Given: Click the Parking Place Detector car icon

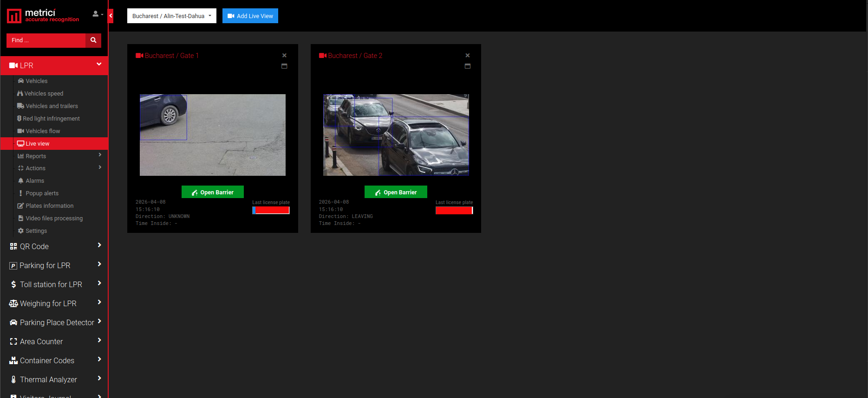Looking at the screenshot, I should pos(13,322).
